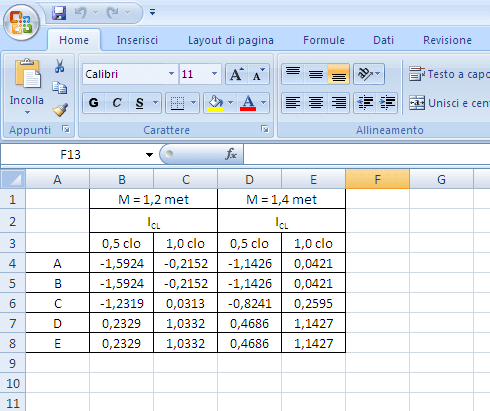Increase font size with large A
Image resolution: width=490 pixels, height=411 pixels.
(237, 74)
